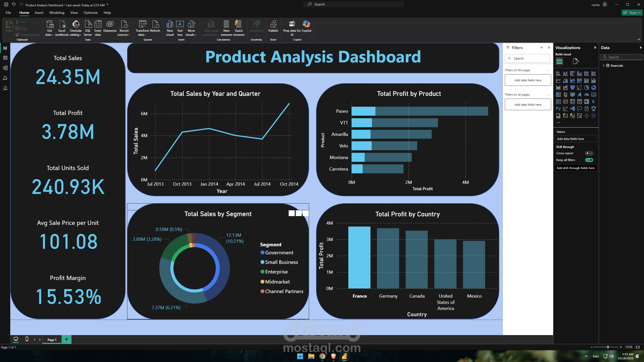Add a new page with plus button
The width and height of the screenshot is (644, 362).
(x=66, y=339)
